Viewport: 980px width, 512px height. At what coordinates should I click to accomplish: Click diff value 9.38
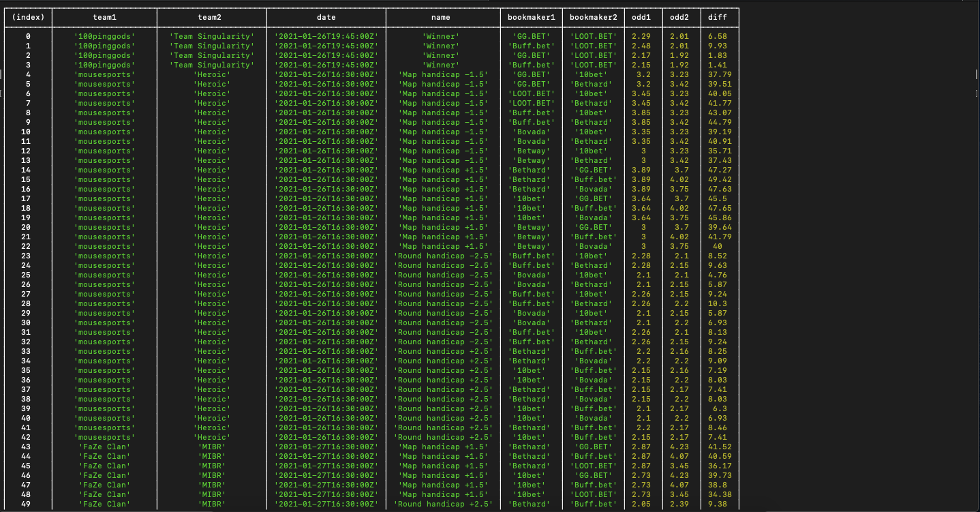click(718, 504)
